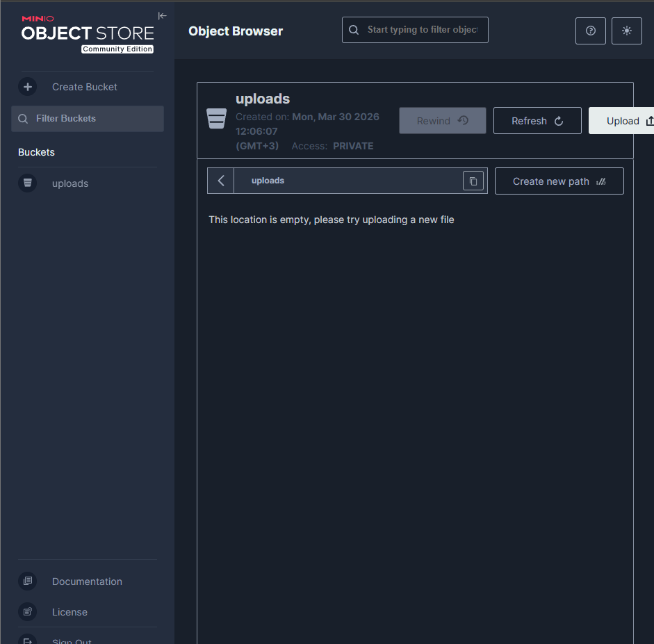
Task: Toggle light/dark theme sun icon
Action: (x=626, y=31)
